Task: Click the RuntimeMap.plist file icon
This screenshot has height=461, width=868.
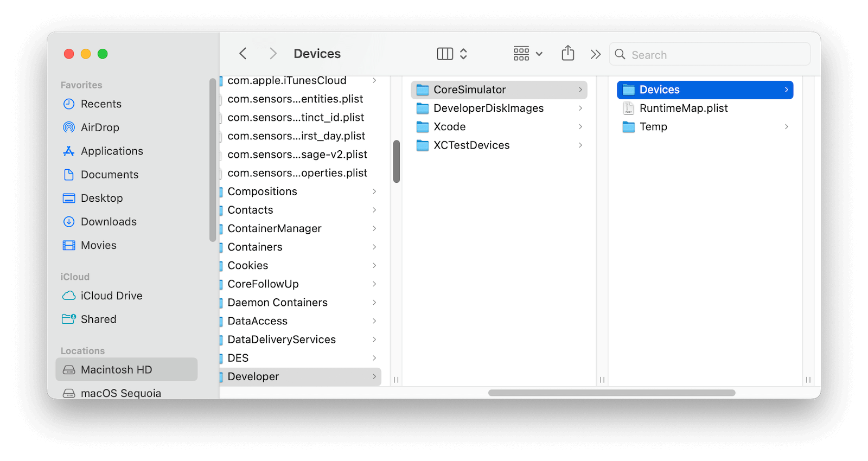Action: [629, 108]
